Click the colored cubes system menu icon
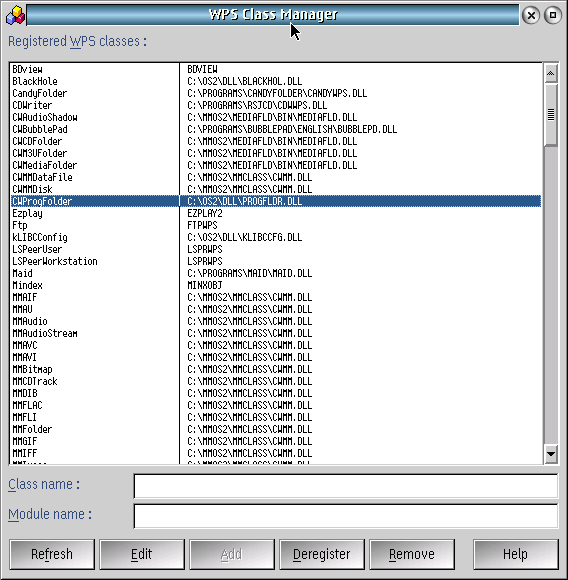This screenshot has width=568, height=580. [x=15, y=15]
